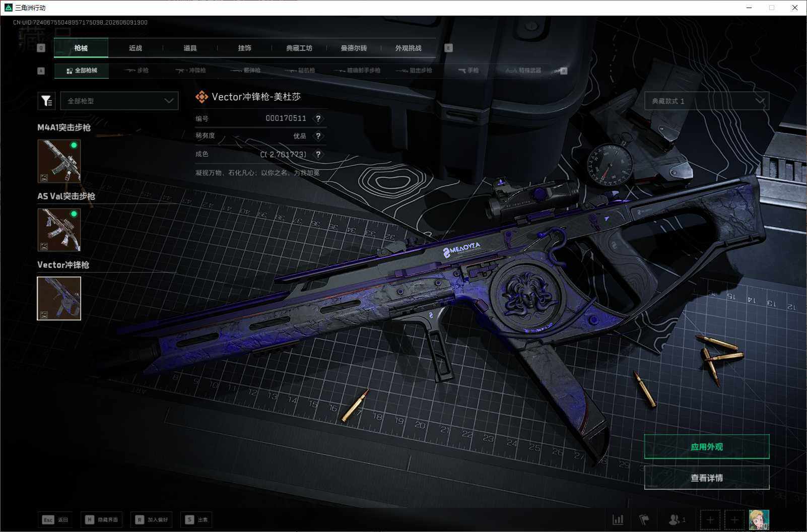The image size is (807, 532).
Task: Switch to the 曼德尔砖 tab
Action: (354, 48)
